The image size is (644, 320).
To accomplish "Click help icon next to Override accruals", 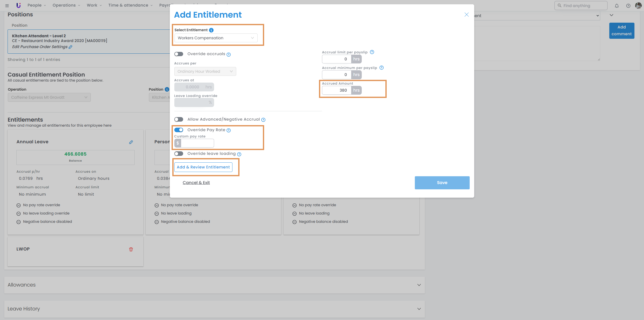I will click(x=228, y=55).
